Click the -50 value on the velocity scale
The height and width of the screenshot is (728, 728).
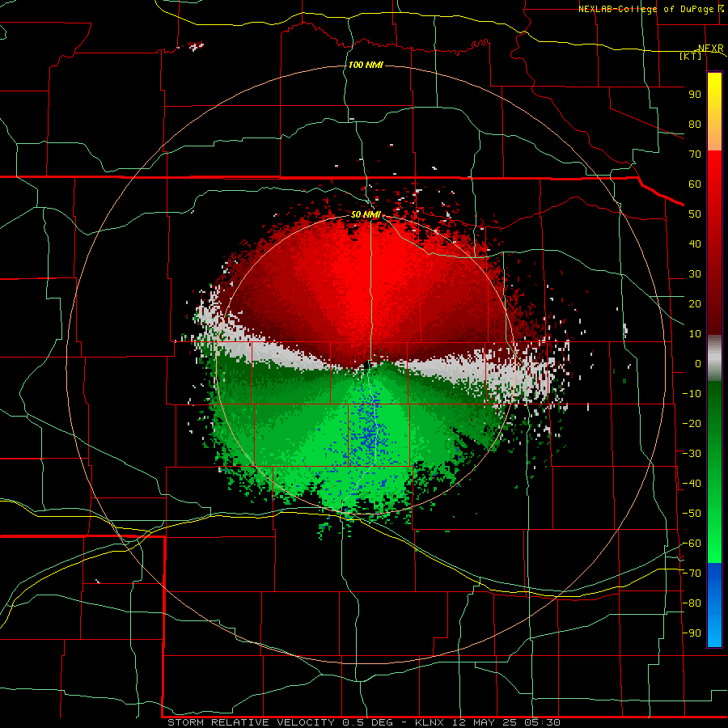[692, 514]
